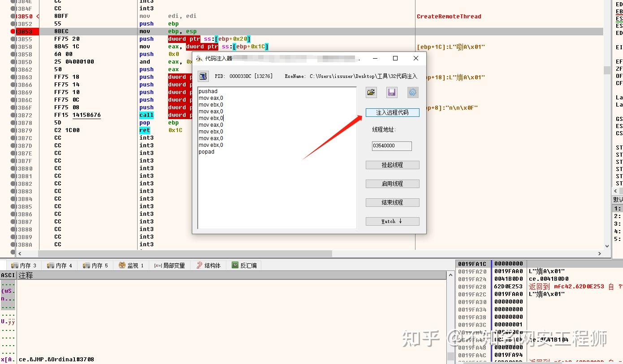Viewport: 623px width, 364px height.
Task: Open the Watch dropdown in the injector dialog
Action: click(392, 221)
